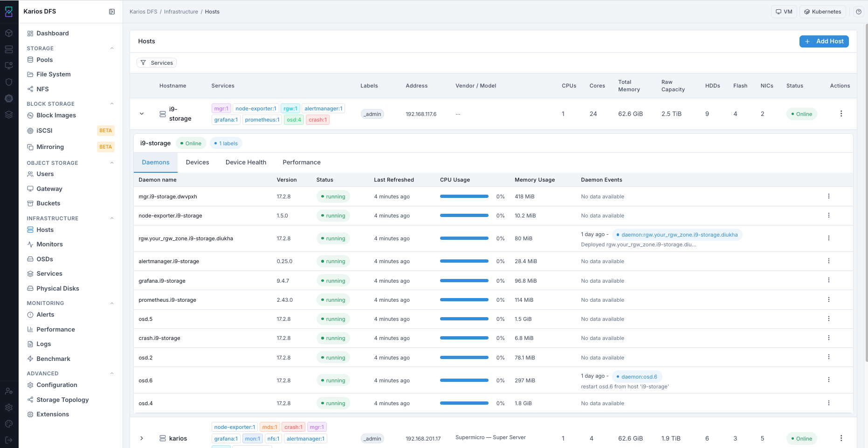The image size is (868, 448).
Task: Switch to the Device Health tab
Action: click(246, 163)
